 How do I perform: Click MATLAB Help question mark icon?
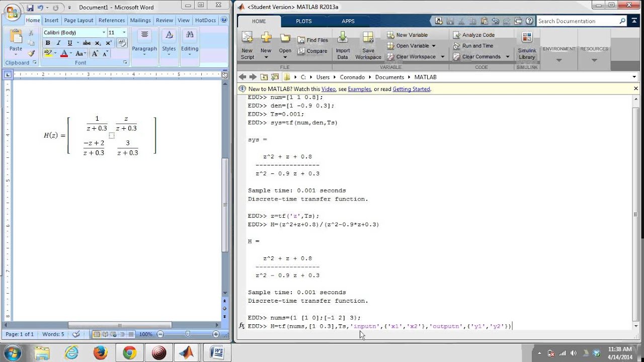pos(529,21)
